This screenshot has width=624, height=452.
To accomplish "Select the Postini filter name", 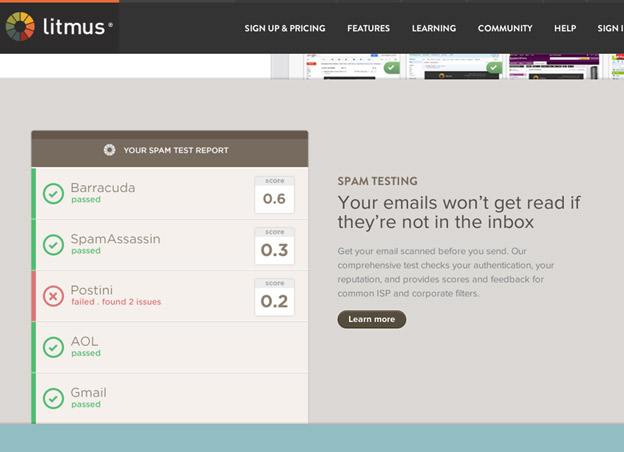I will click(92, 290).
